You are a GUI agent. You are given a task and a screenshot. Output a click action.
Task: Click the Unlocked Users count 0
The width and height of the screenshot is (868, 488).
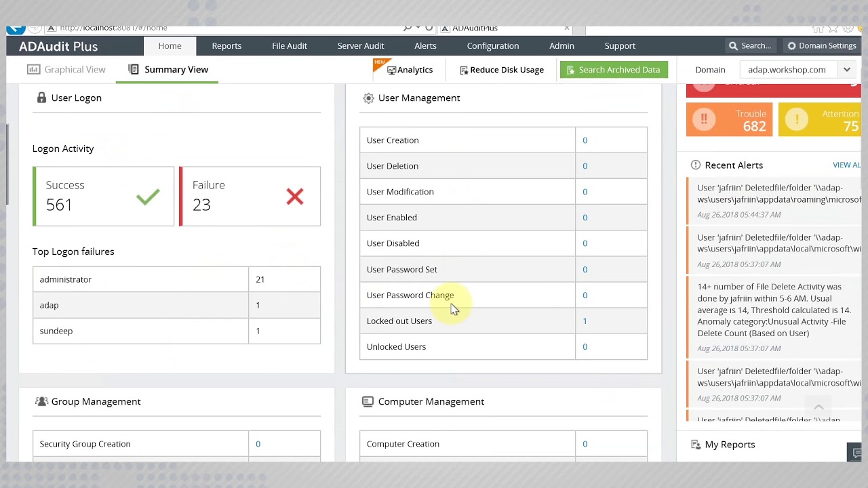[585, 346]
